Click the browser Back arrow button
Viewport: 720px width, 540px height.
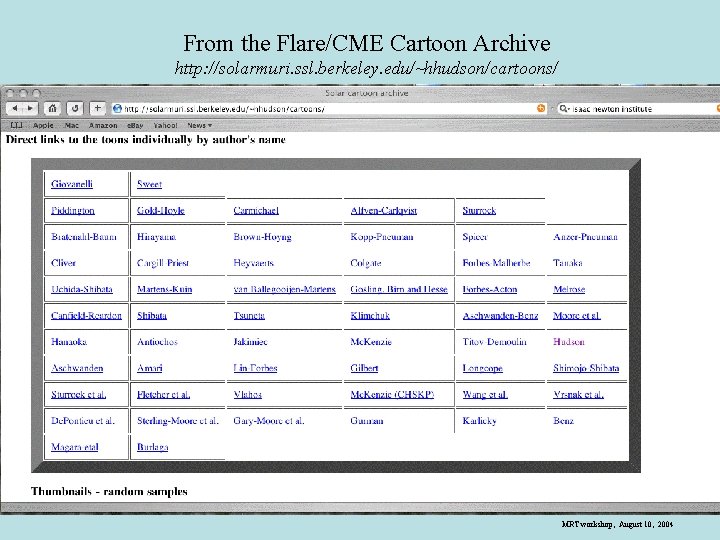(x=14, y=108)
